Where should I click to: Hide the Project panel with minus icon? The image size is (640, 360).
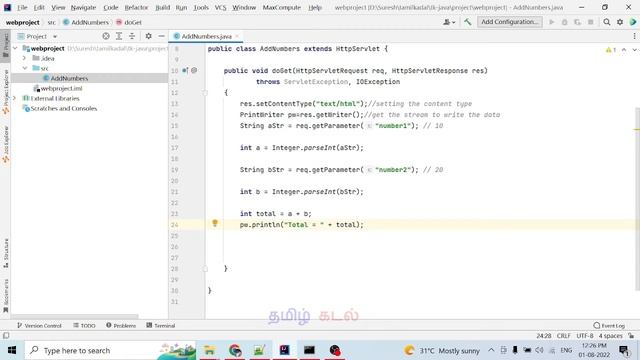162,36
